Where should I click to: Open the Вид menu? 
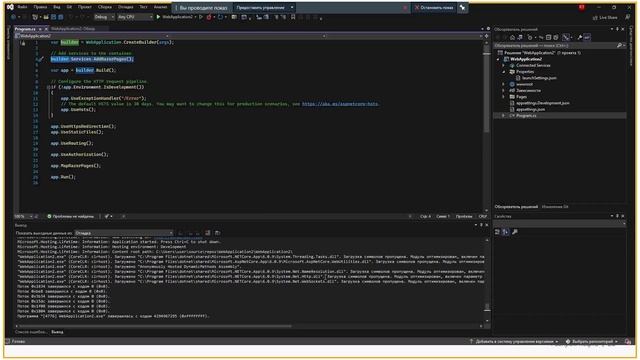point(57,7)
